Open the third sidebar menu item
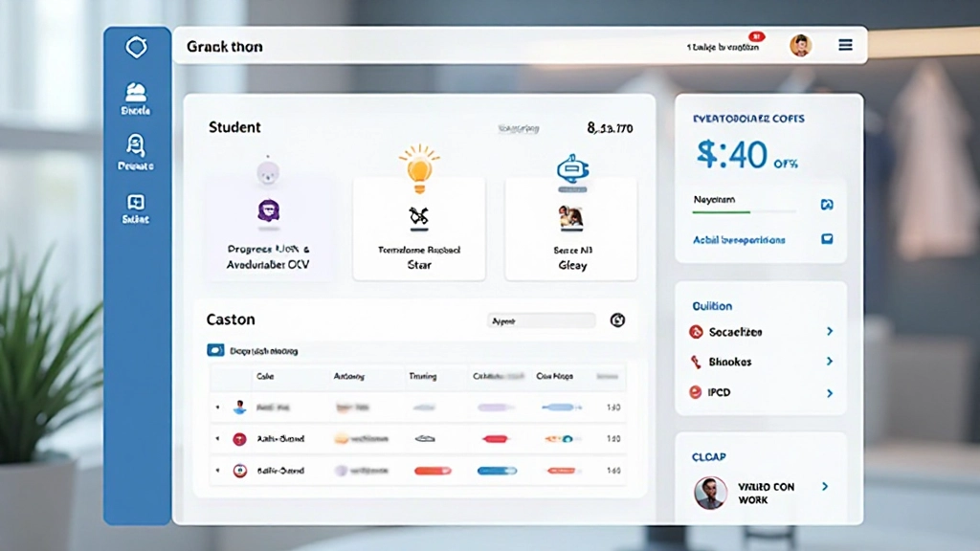Viewport: 980px width, 551px height. click(x=136, y=207)
